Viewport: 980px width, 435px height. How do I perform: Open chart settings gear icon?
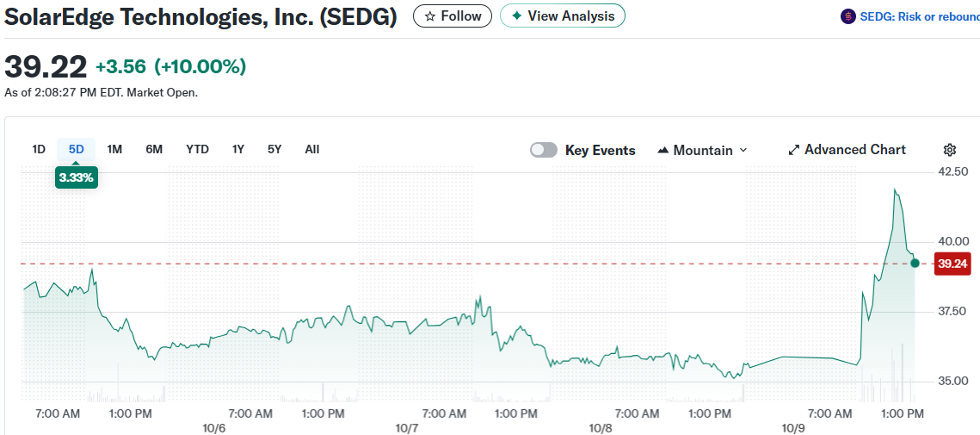pyautogui.click(x=950, y=150)
